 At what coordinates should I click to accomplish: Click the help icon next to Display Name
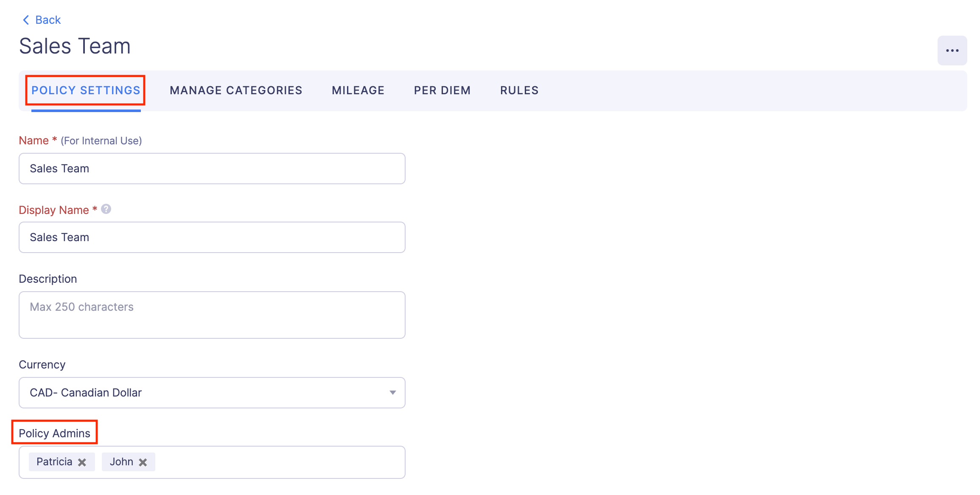pos(106,209)
